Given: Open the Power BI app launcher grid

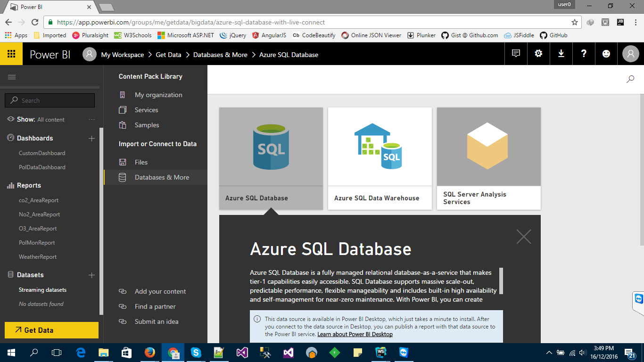Looking at the screenshot, I should tap(11, 54).
